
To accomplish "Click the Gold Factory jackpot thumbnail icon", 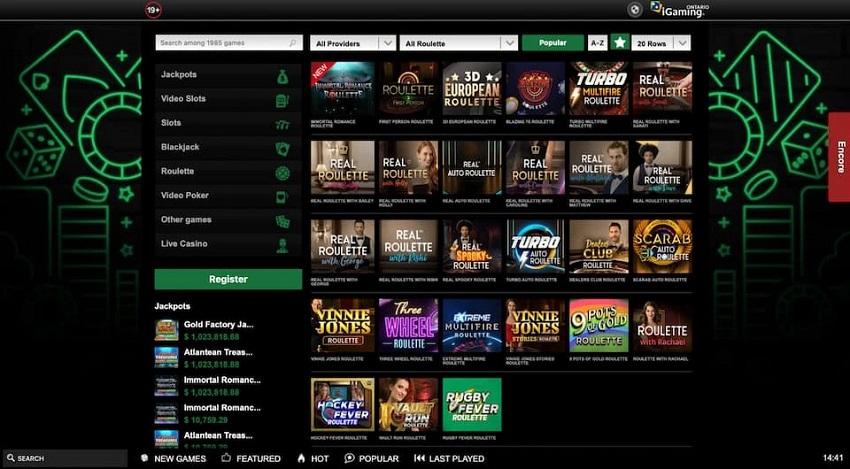I will point(166,330).
